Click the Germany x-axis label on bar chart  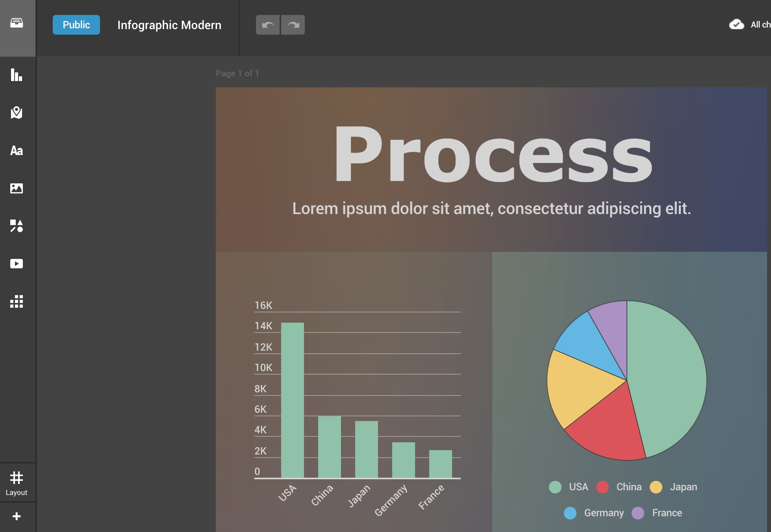click(391, 500)
